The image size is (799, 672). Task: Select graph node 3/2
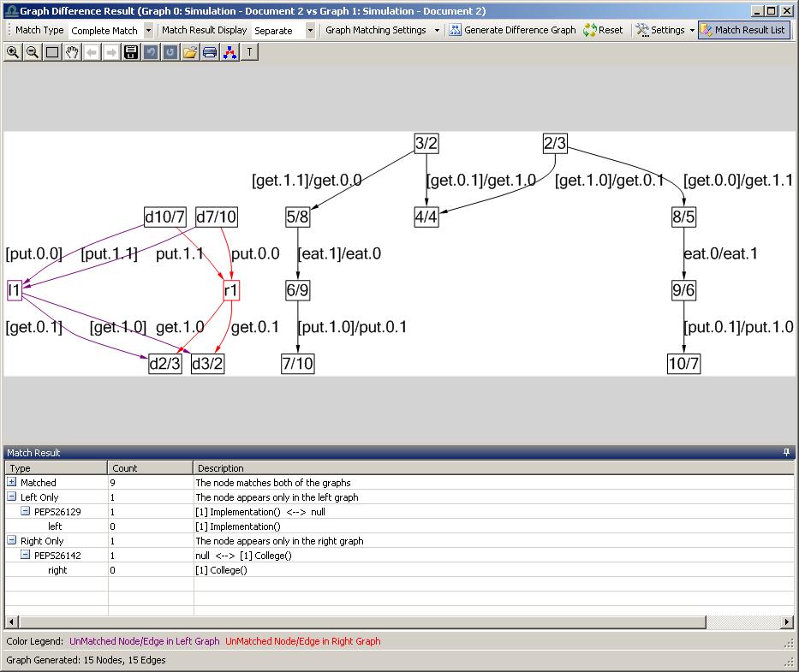pyautogui.click(x=426, y=143)
